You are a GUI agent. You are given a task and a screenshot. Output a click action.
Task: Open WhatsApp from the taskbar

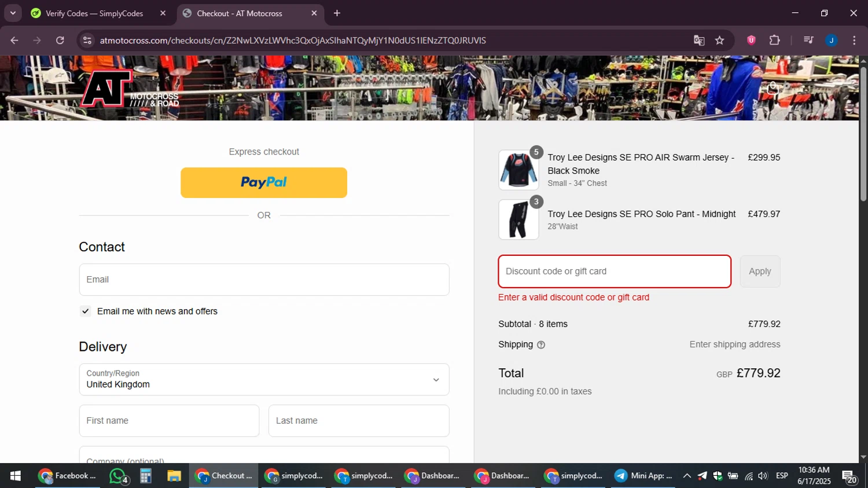[x=118, y=476]
